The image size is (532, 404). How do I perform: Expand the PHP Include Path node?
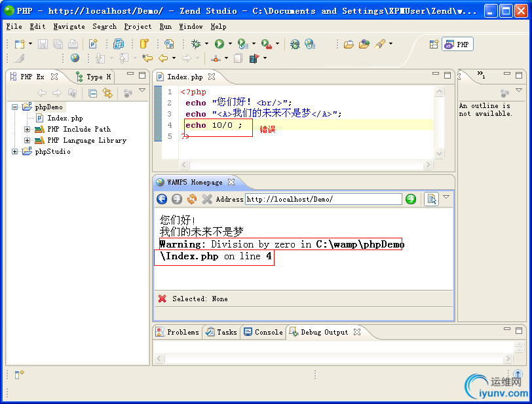click(27, 129)
